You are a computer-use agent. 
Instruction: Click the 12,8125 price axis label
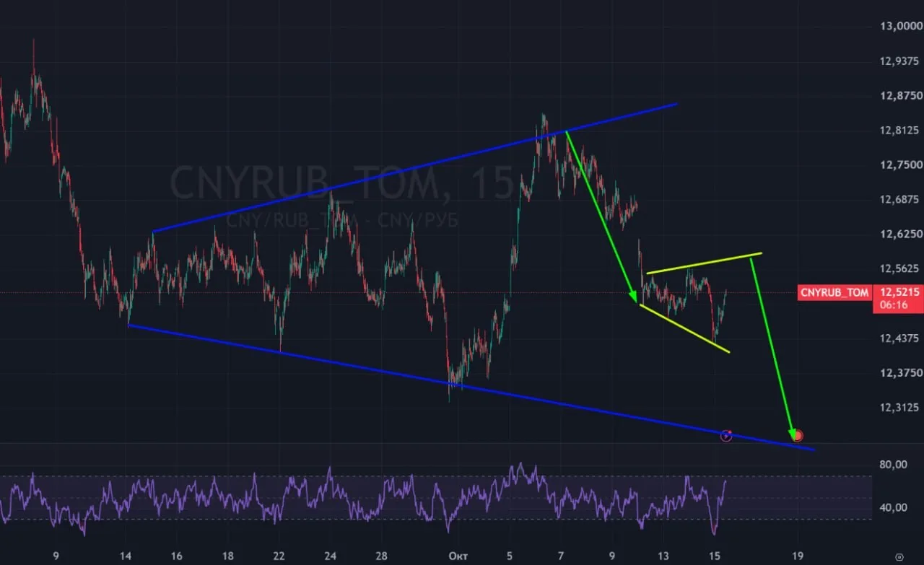[x=899, y=130]
